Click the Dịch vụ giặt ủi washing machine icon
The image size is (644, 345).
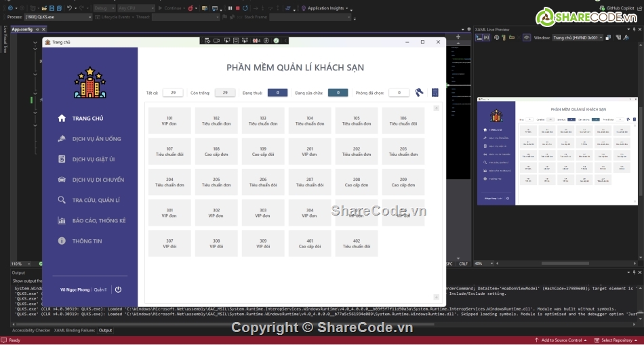pos(62,159)
